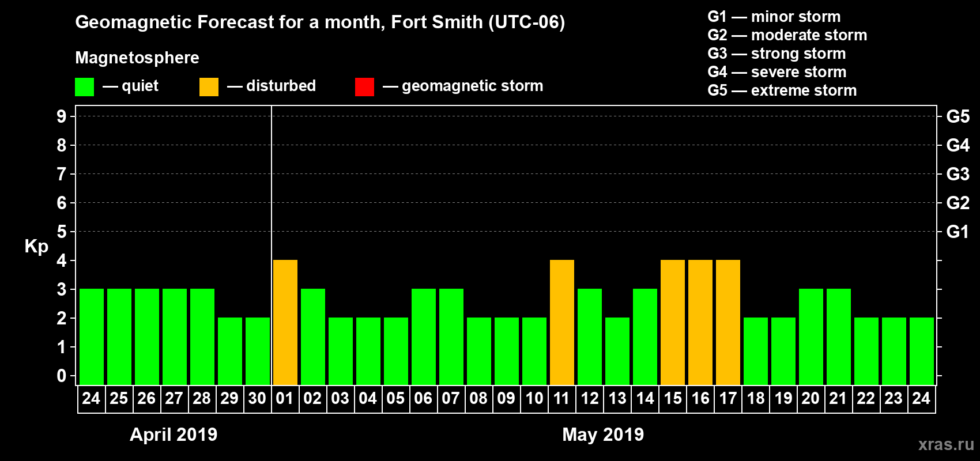
Task: Click the green bar for May 06
Action: 424,337
